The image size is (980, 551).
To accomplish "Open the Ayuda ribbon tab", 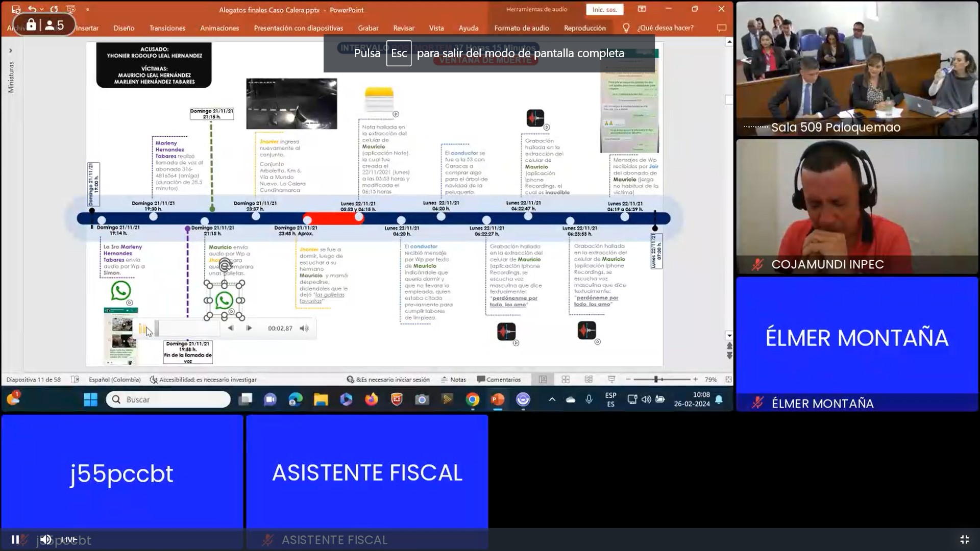I will point(469,28).
